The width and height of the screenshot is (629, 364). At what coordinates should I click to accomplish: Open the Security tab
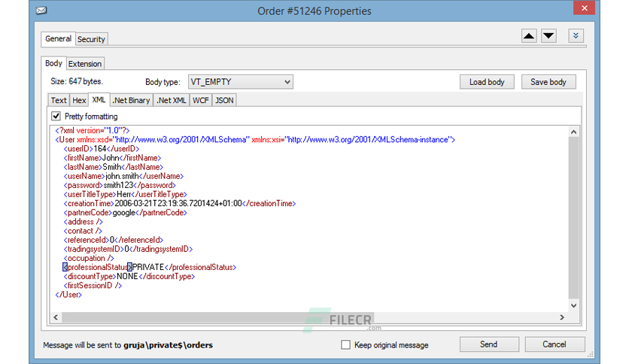pos(91,39)
